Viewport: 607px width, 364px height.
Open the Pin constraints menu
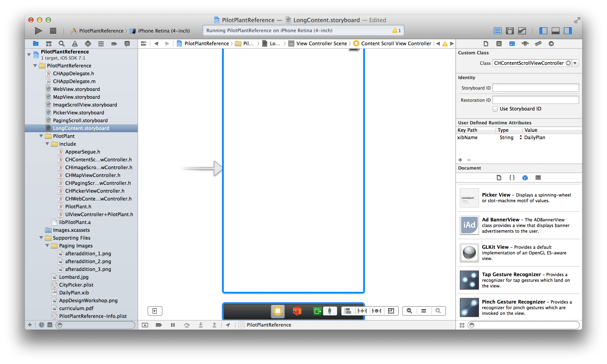click(362, 311)
